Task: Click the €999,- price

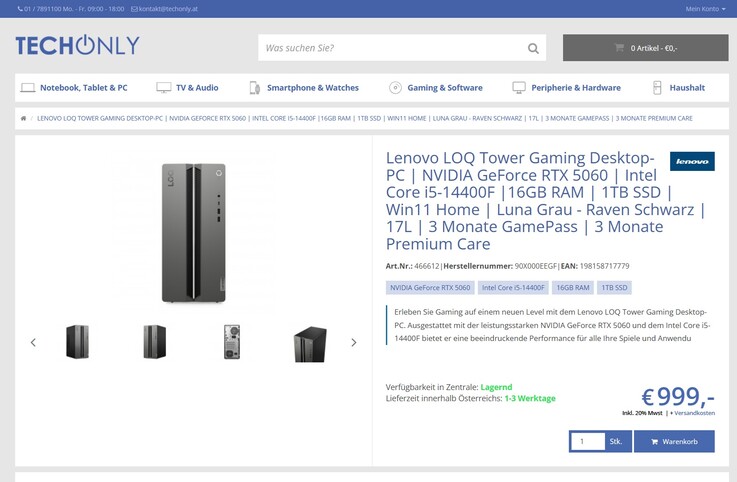Action: coord(678,396)
